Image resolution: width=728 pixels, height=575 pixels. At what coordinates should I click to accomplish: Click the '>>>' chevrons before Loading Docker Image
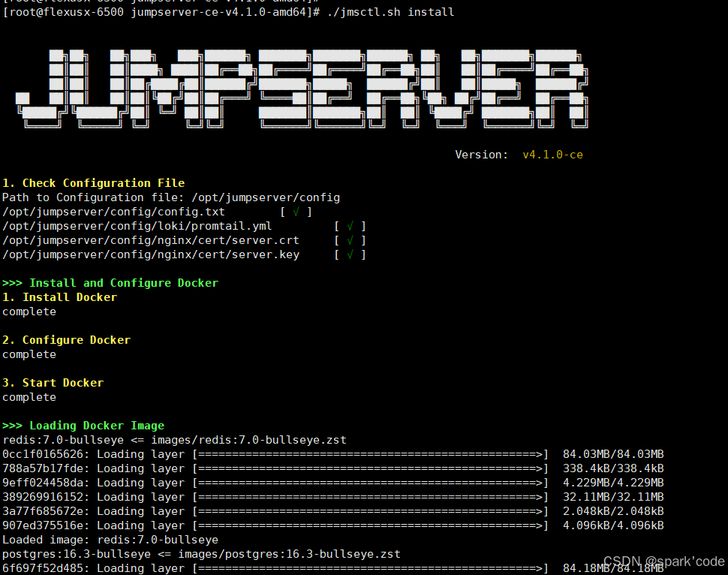[12, 425]
